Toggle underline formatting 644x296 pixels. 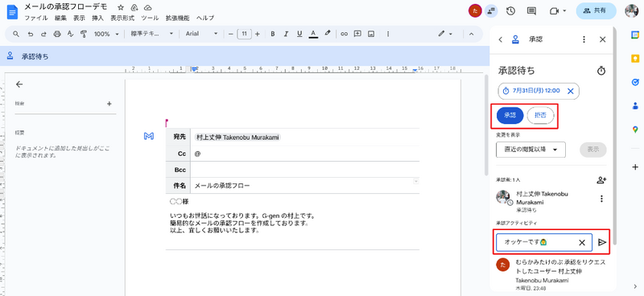(x=299, y=34)
